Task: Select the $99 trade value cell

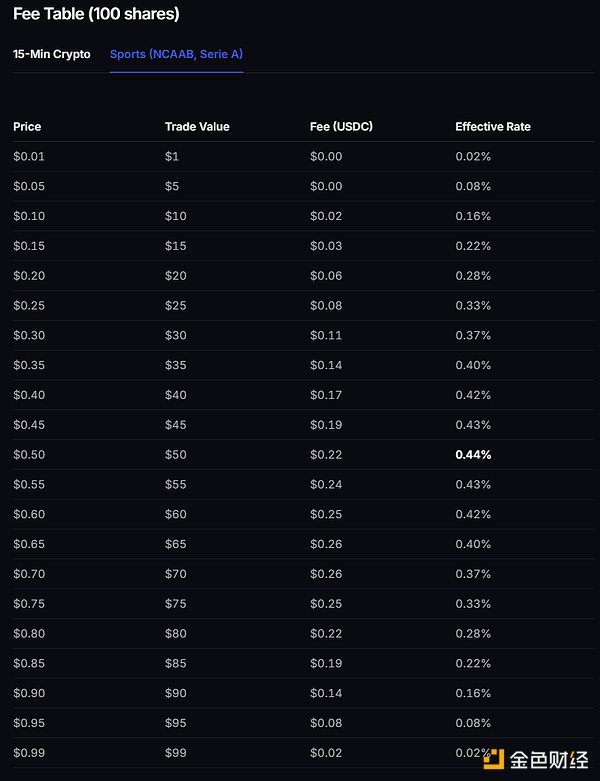Action: coord(175,753)
